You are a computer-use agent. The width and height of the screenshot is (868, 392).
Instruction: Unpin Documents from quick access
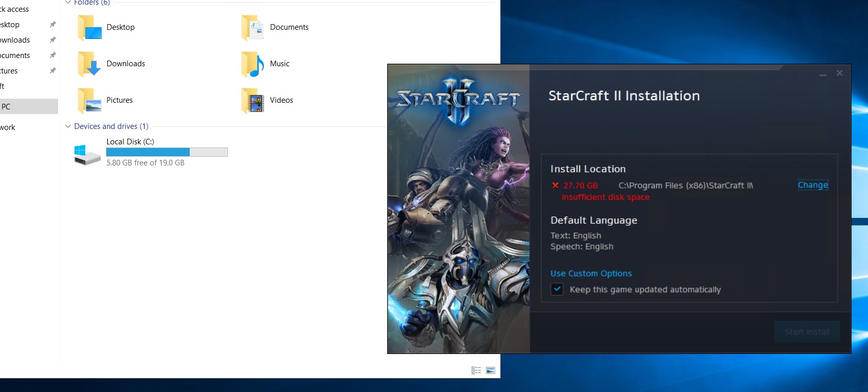point(52,55)
